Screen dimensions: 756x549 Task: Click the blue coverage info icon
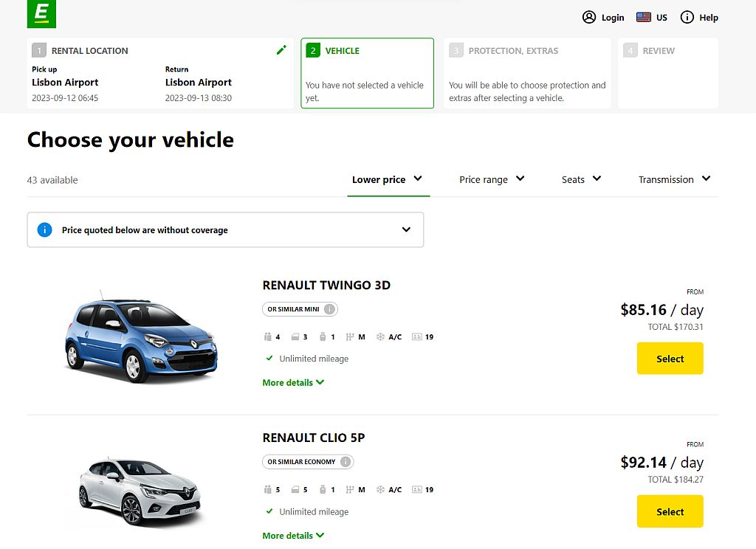(44, 229)
